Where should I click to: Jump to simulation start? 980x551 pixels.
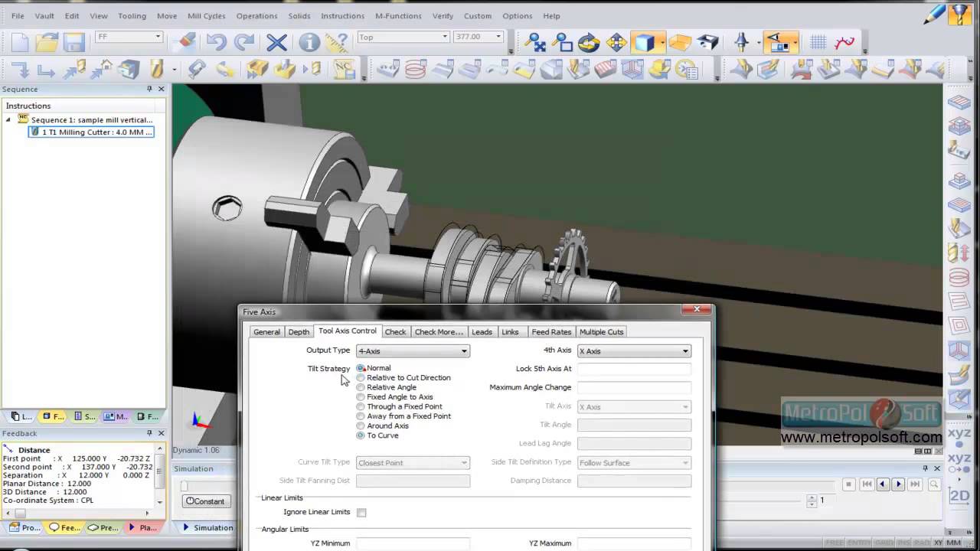pyautogui.click(x=867, y=484)
